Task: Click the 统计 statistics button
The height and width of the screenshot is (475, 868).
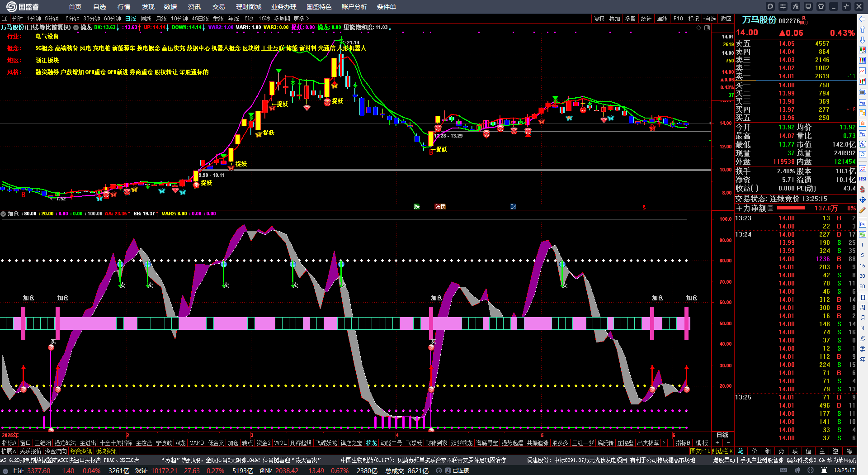Action: 646,19
